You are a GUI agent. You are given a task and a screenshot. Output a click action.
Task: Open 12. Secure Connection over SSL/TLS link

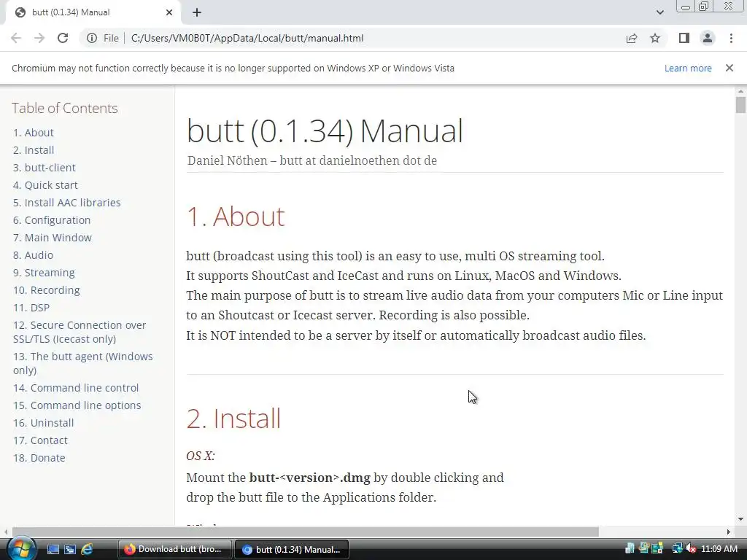pos(80,332)
